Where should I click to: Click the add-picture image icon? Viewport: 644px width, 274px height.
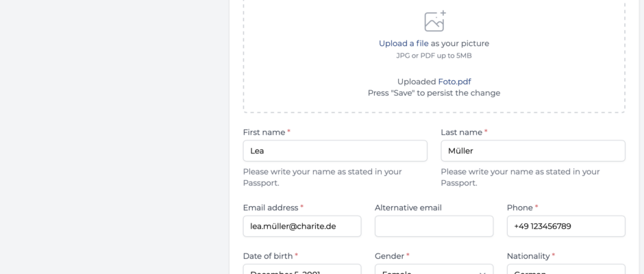point(434,21)
